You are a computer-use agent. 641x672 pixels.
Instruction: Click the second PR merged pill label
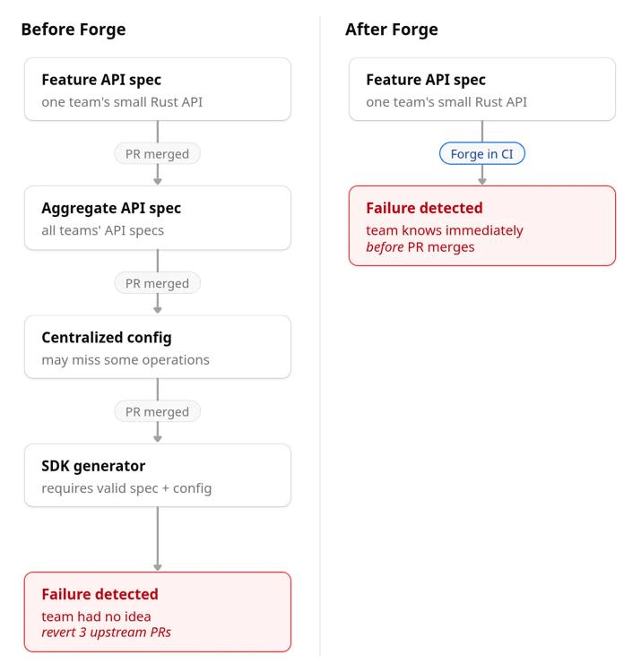158,283
